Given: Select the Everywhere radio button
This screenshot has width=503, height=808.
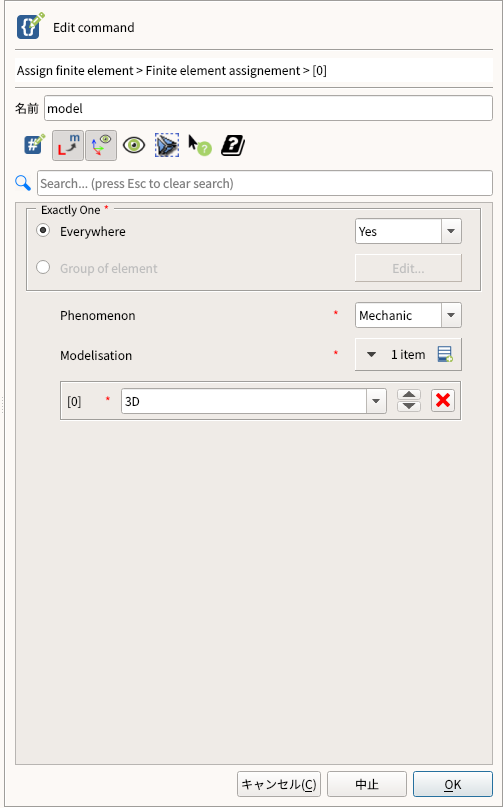Looking at the screenshot, I should click(43, 231).
